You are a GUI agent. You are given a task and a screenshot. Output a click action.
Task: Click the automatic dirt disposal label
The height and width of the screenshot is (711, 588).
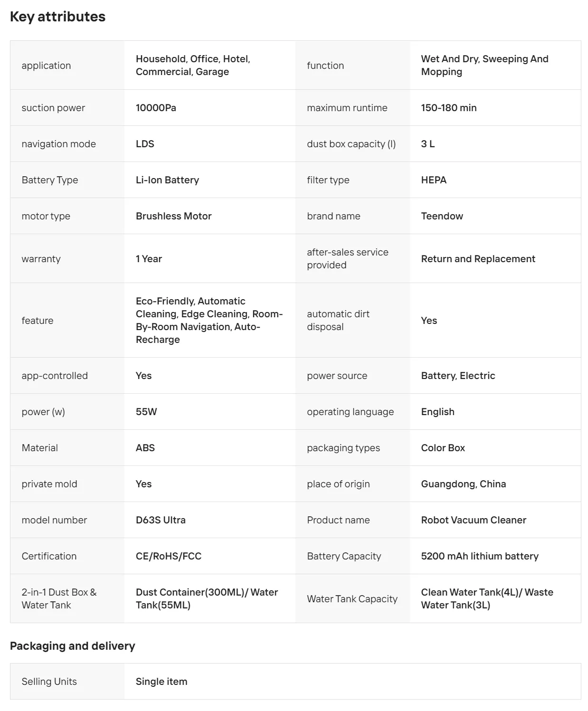[x=338, y=321]
